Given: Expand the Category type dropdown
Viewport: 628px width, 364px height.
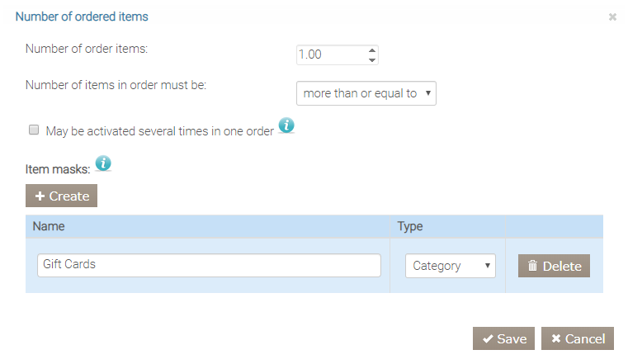Looking at the screenshot, I should (450, 266).
